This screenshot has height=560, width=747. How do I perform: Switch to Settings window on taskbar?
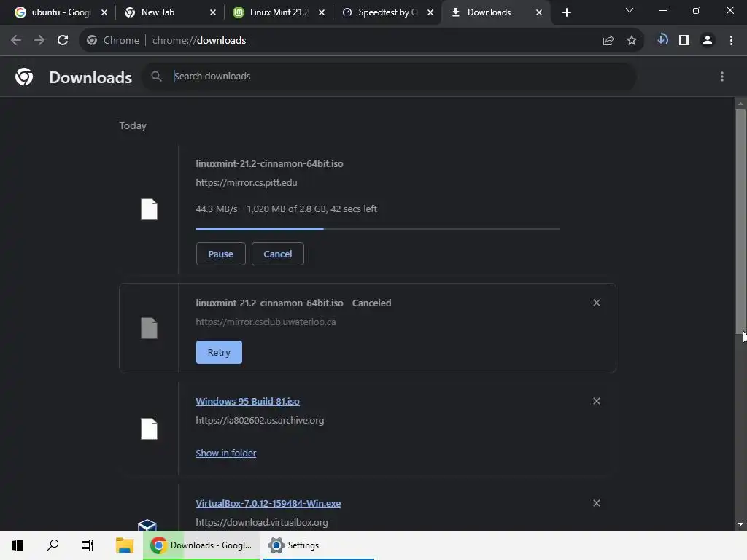[x=318, y=545]
